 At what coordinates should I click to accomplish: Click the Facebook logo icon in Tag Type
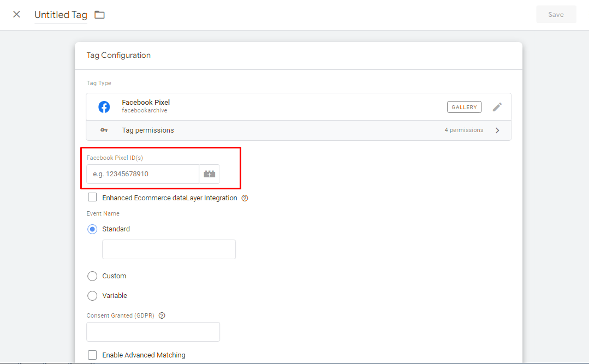pos(104,106)
